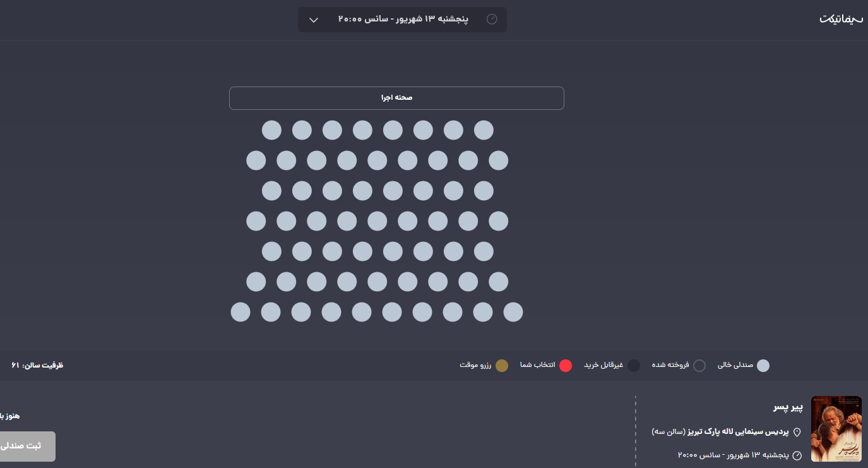This screenshot has height=468, width=868.
Task: Click the 'صحنه اجرا' stage bar
Action: 396,98
